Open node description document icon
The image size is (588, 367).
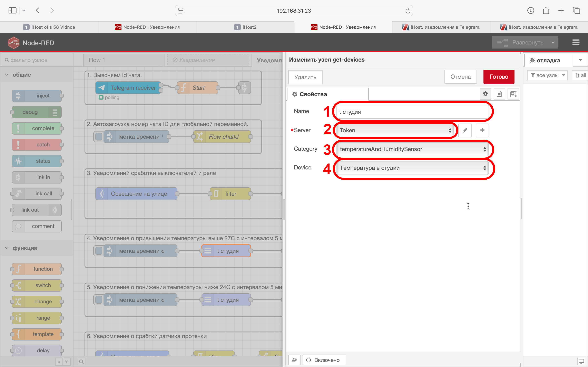pyautogui.click(x=499, y=94)
